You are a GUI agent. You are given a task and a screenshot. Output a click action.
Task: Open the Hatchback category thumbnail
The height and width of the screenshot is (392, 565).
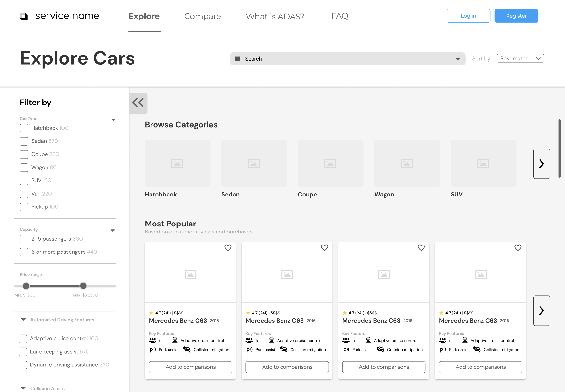pyautogui.click(x=178, y=163)
